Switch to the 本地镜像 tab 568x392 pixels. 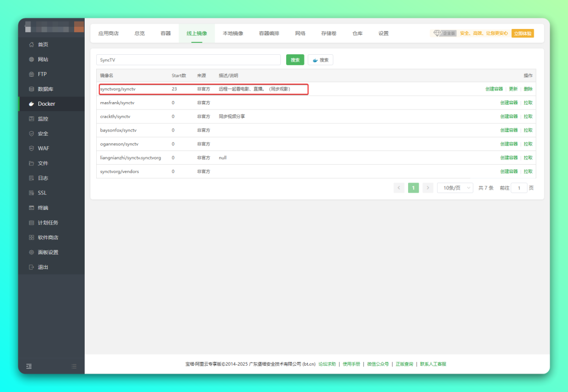click(x=232, y=33)
